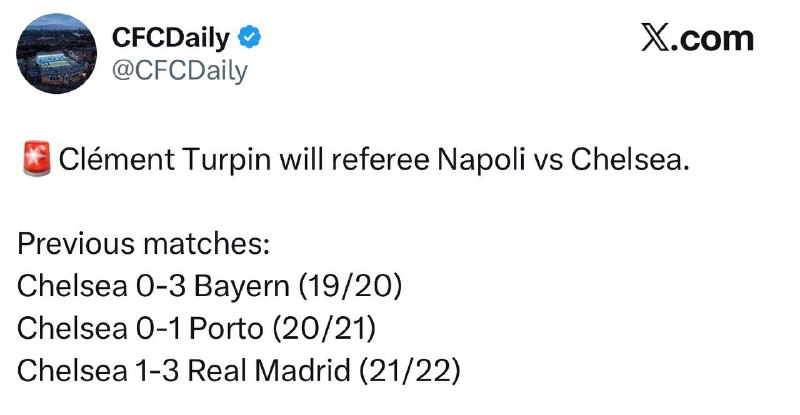
Task: Select the (20/21) season label
Action: click(x=333, y=328)
